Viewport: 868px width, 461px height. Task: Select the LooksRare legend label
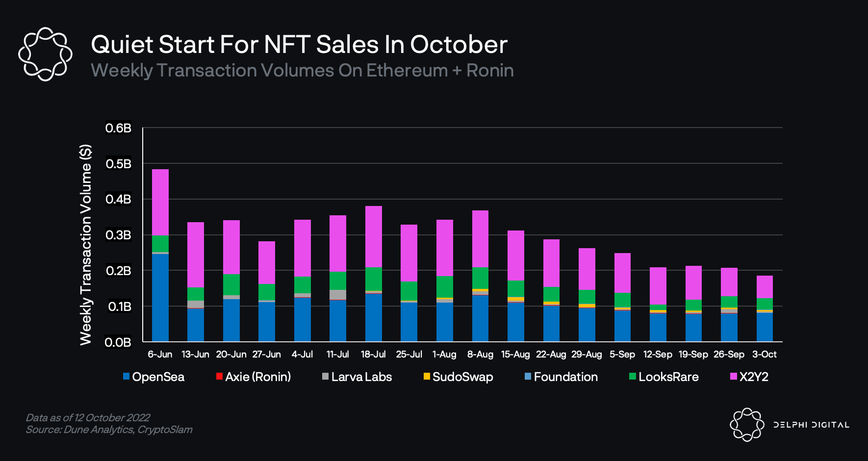pos(668,377)
